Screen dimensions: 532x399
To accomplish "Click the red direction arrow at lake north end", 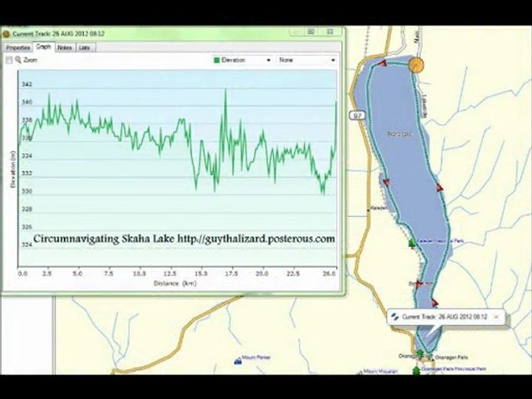I will click(383, 63).
